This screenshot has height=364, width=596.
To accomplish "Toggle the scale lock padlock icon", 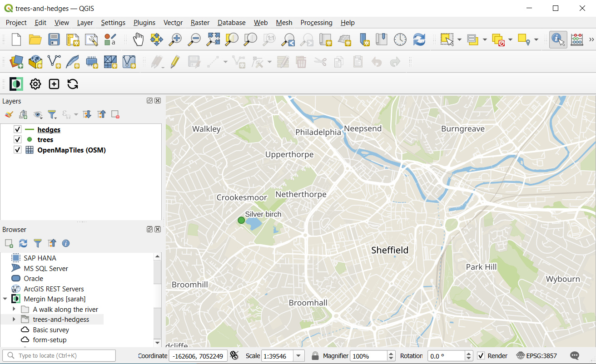I will pyautogui.click(x=315, y=356).
